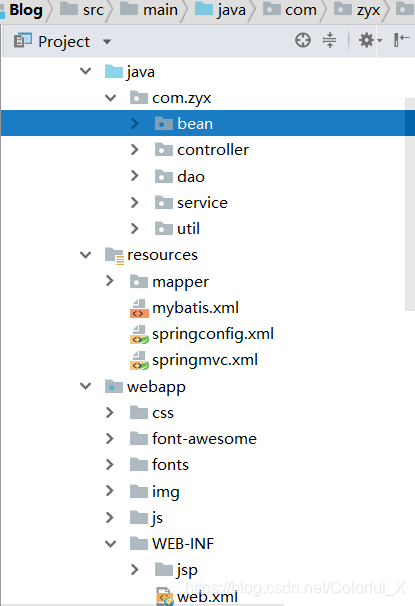Click the resources root folder icon
Viewport: 415px width, 606px height.
pyautogui.click(x=114, y=256)
